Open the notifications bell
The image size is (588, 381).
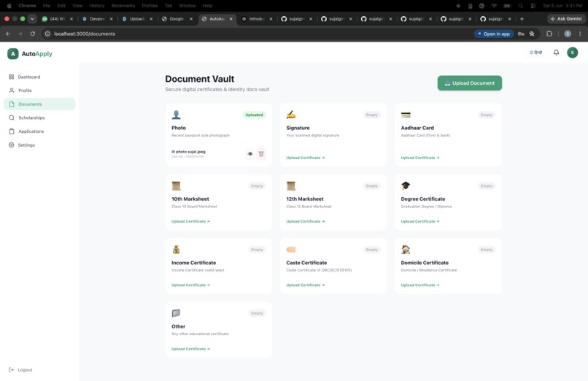[556, 53]
